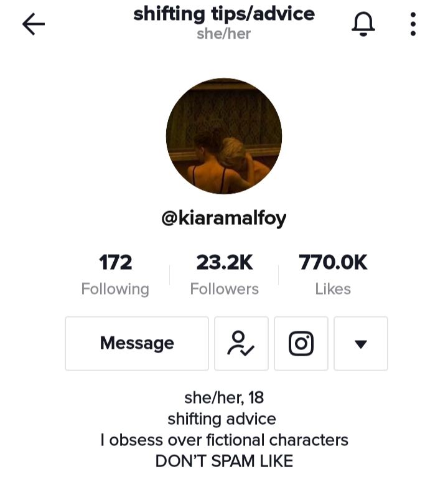This screenshot has height=502, width=448.
Task: Tap the 770.0K Likes count
Action: 333,275
